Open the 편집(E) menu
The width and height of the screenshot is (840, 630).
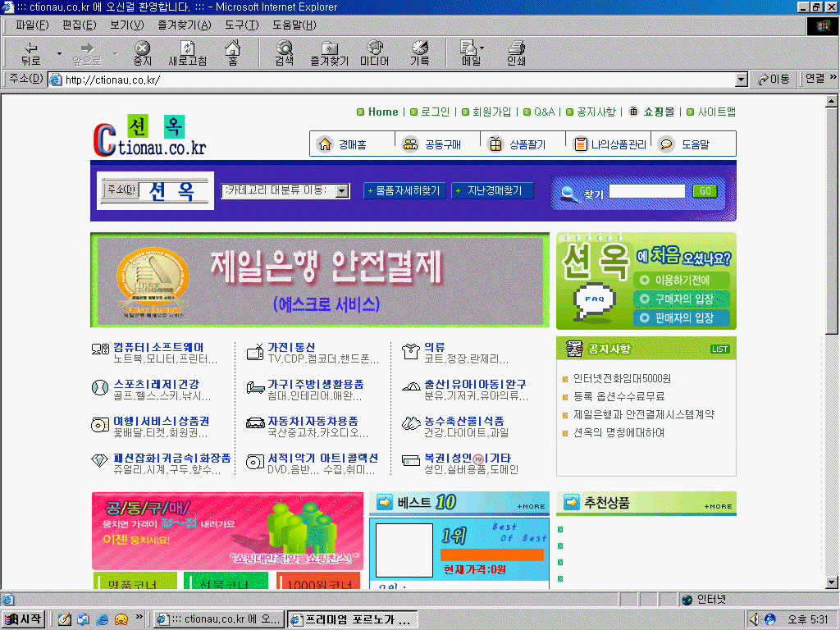[80, 25]
